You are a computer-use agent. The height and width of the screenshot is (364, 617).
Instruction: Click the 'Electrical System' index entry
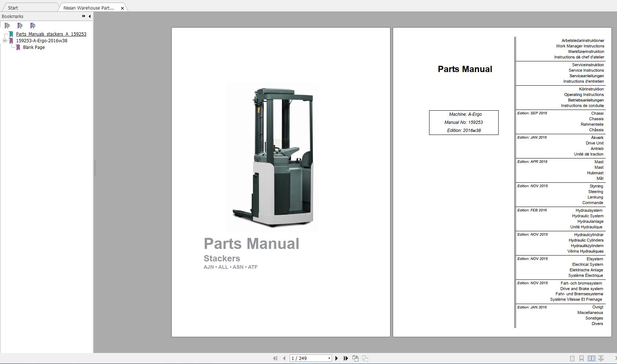coord(588,265)
